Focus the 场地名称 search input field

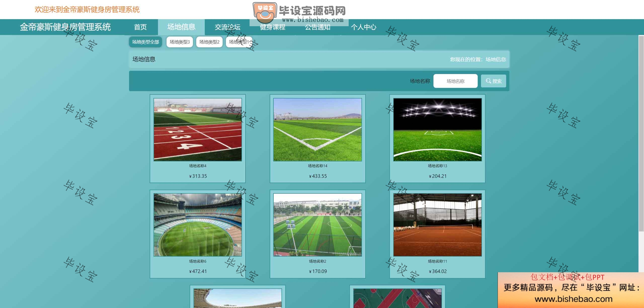coord(455,81)
